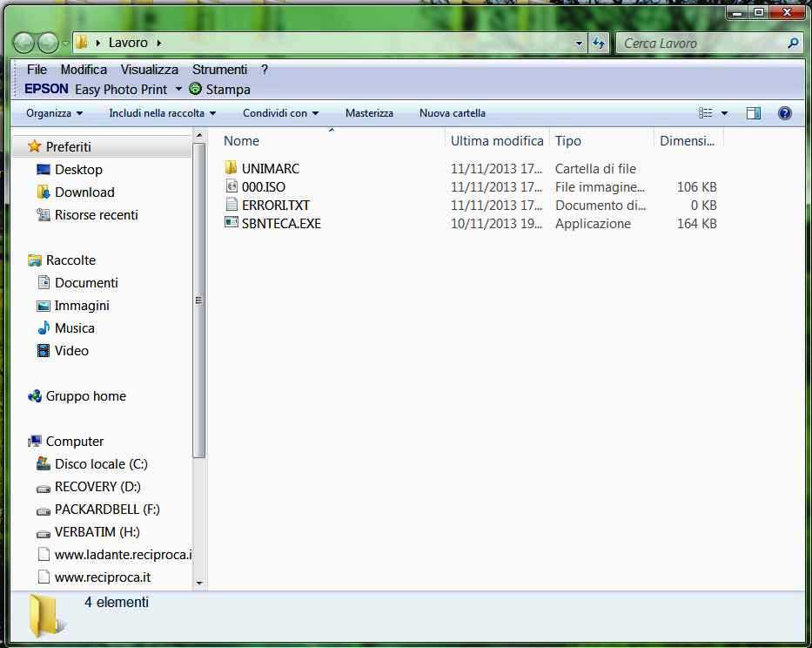
Task: Open the ? help menu
Action: coord(265,70)
